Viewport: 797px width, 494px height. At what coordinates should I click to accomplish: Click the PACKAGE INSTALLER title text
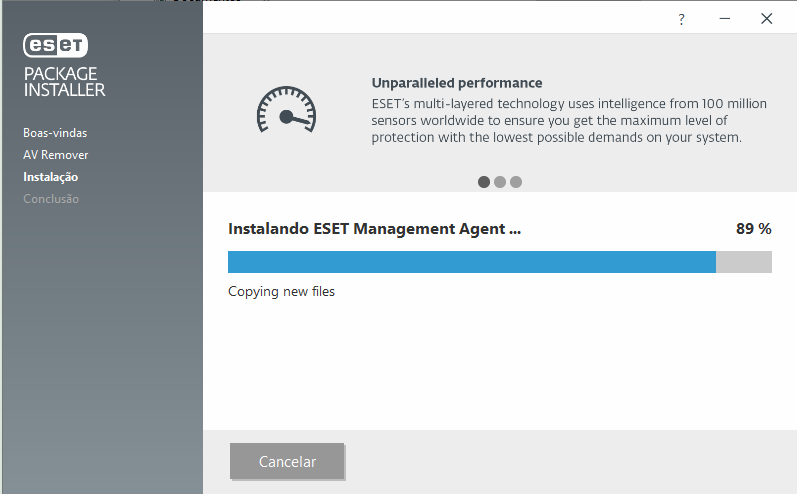point(64,82)
